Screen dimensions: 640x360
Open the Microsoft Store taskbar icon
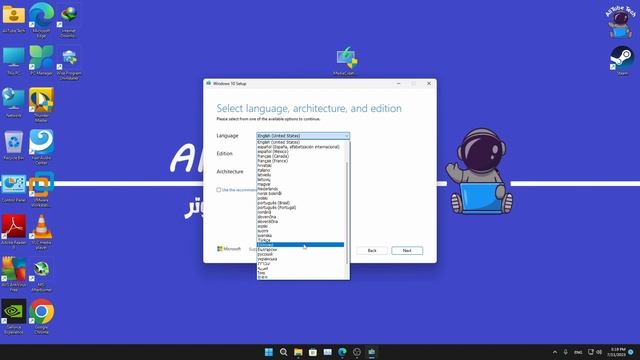coord(313,352)
